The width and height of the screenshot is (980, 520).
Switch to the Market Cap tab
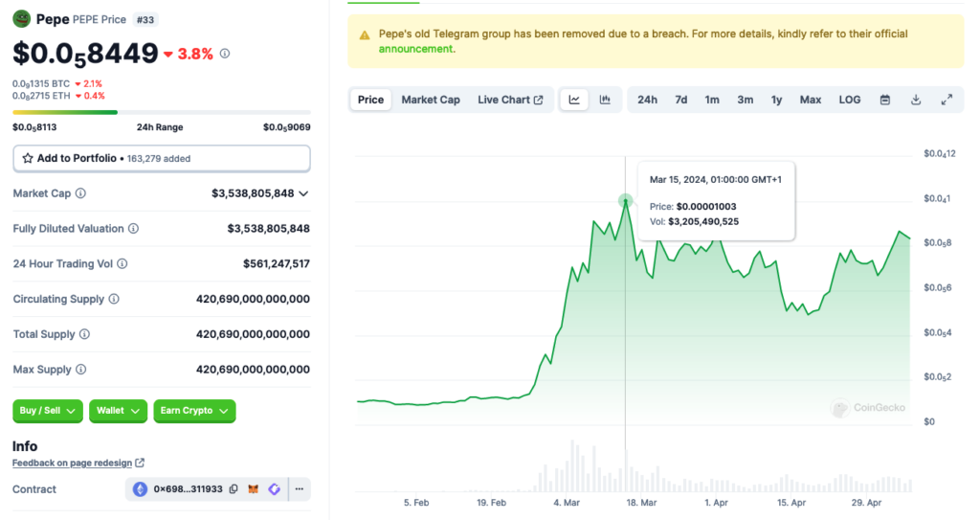(x=431, y=100)
